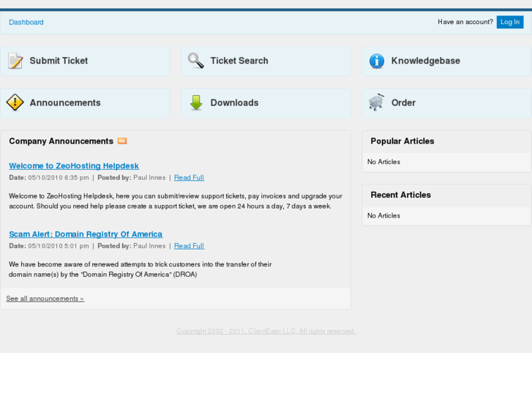Click No Articles under Recent Articles
532x399 pixels.
tap(383, 216)
